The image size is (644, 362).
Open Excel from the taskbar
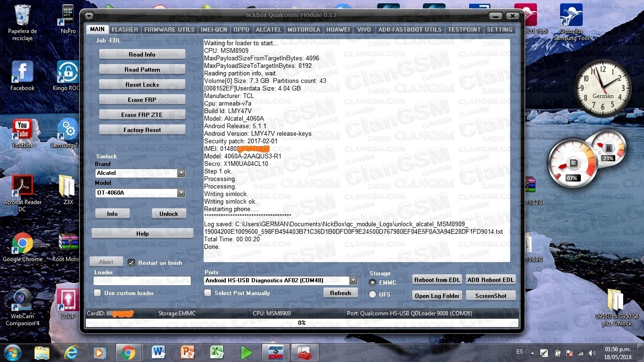pyautogui.click(x=216, y=353)
